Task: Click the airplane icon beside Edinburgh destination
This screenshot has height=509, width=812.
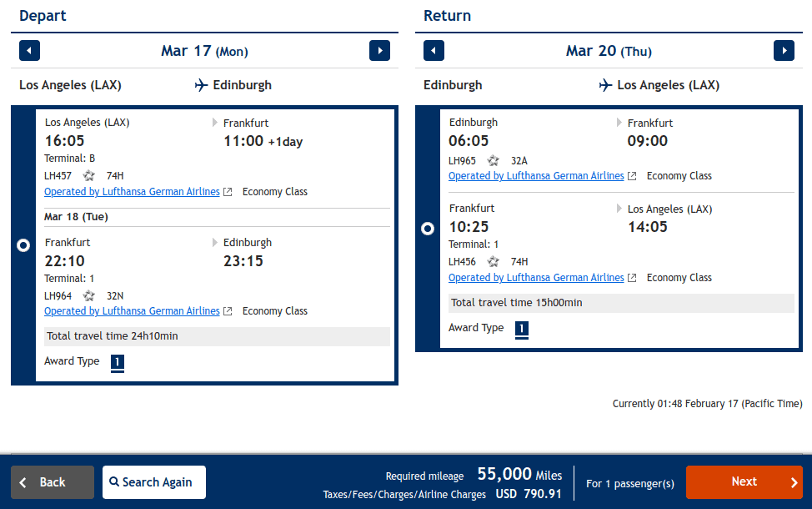Action: [x=202, y=84]
